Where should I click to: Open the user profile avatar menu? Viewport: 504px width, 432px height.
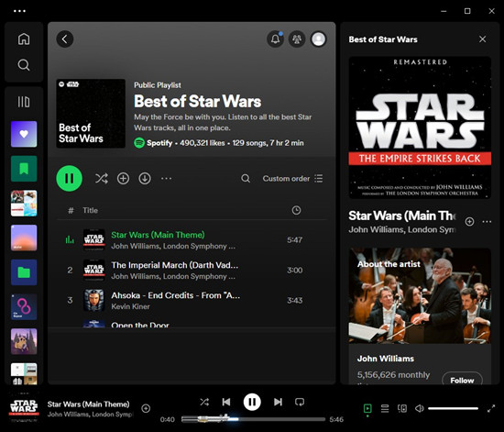319,39
